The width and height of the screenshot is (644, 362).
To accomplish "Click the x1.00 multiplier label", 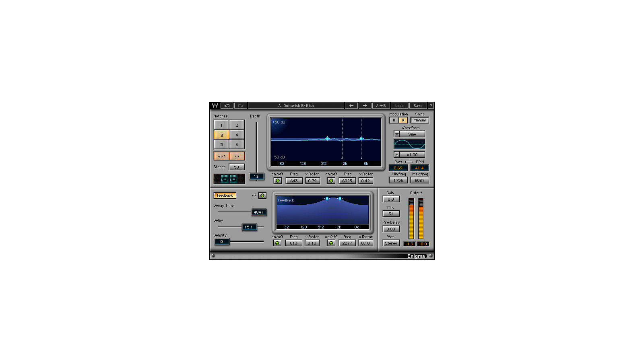I will tap(412, 154).
